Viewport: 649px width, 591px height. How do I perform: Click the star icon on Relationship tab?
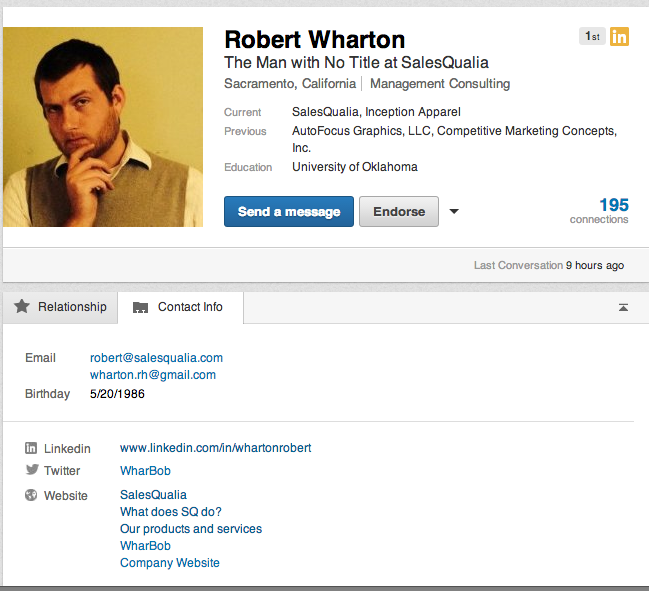22,307
